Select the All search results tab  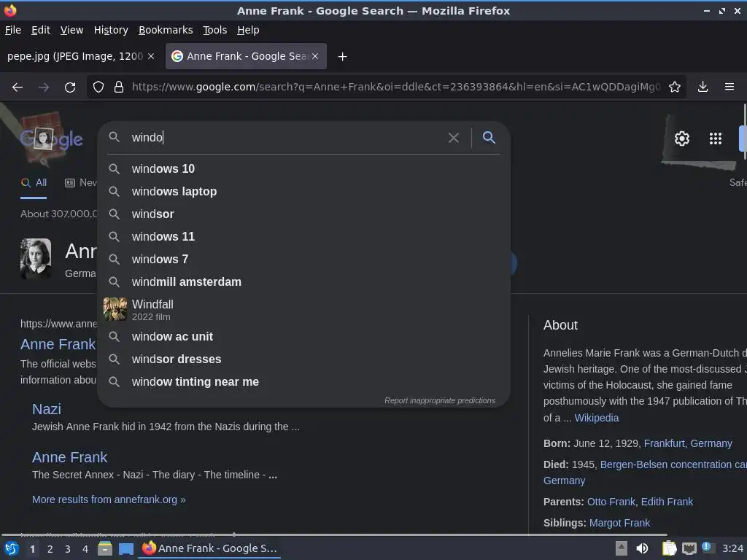coord(34,183)
